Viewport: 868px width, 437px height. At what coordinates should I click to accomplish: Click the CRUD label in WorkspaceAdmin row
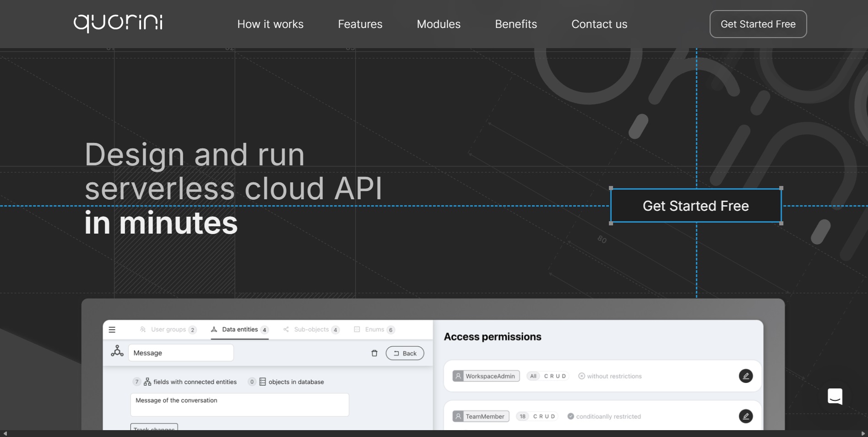point(555,376)
